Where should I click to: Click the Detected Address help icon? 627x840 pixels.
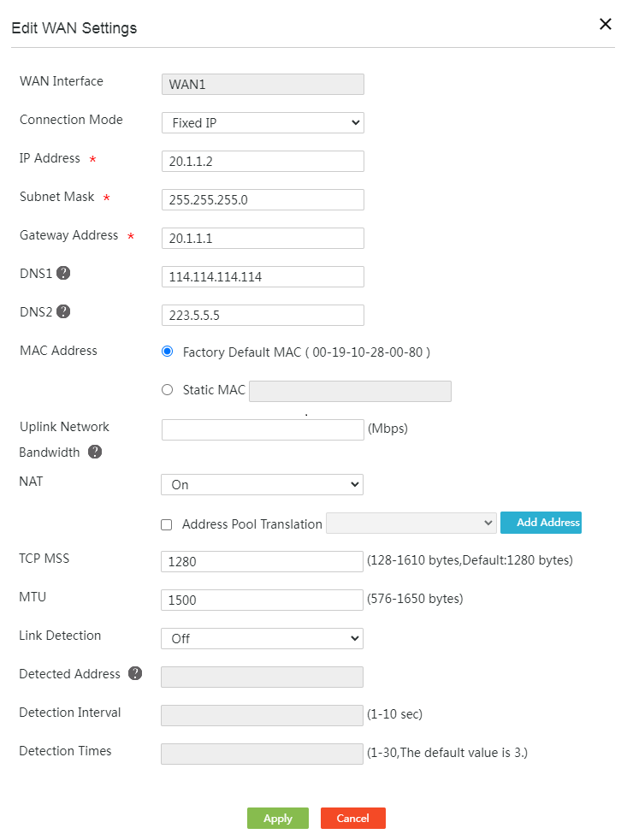click(x=135, y=673)
